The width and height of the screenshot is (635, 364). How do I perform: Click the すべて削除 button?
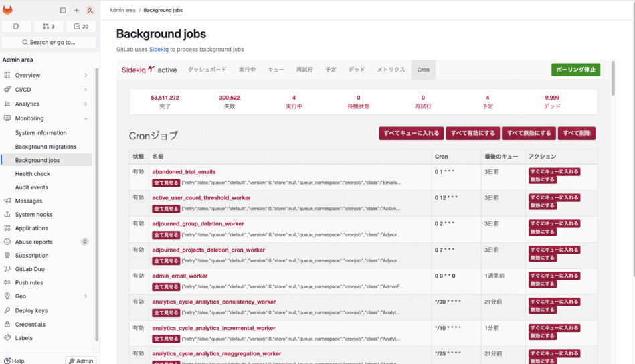(576, 133)
